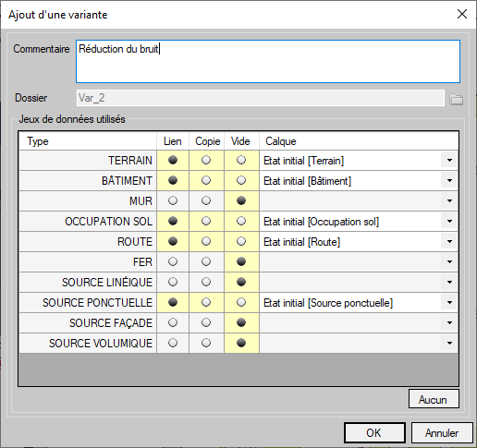Select Copie option for TERRAIN row

(206, 160)
